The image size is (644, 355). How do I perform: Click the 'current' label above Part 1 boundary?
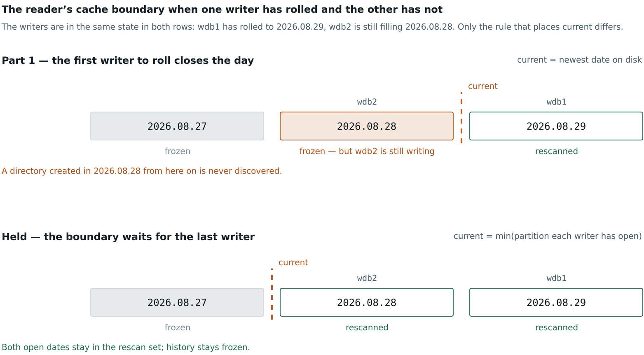pyautogui.click(x=483, y=86)
